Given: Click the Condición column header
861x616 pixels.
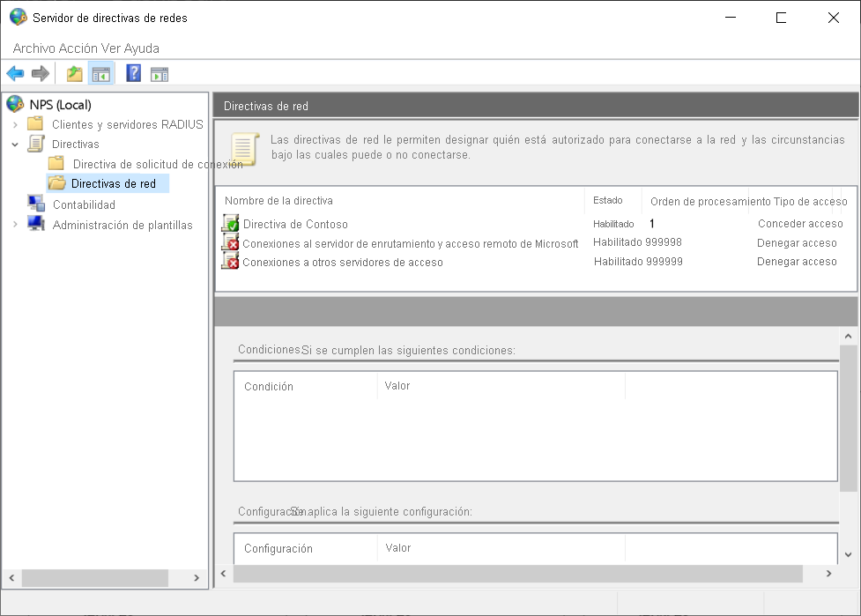Looking at the screenshot, I should [x=269, y=387].
